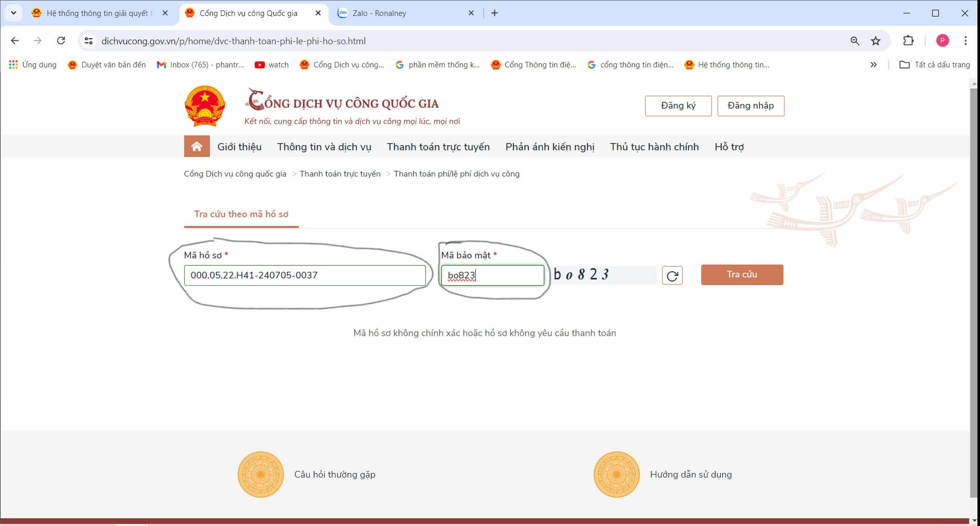Open the phần mềm thống k... bookmark
980x526 pixels.
click(437, 65)
